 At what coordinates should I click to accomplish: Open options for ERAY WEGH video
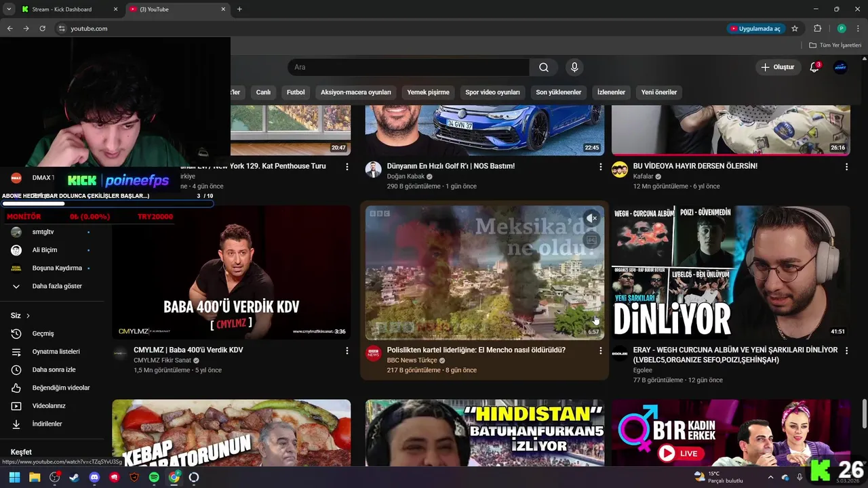846,351
